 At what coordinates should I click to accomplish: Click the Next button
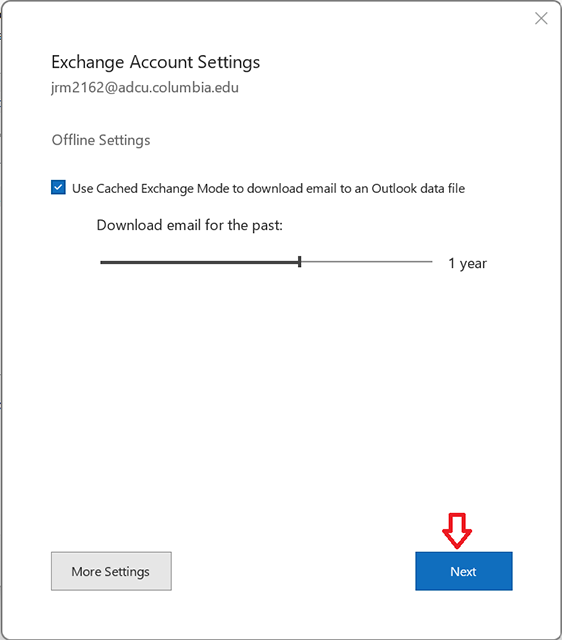click(x=464, y=571)
